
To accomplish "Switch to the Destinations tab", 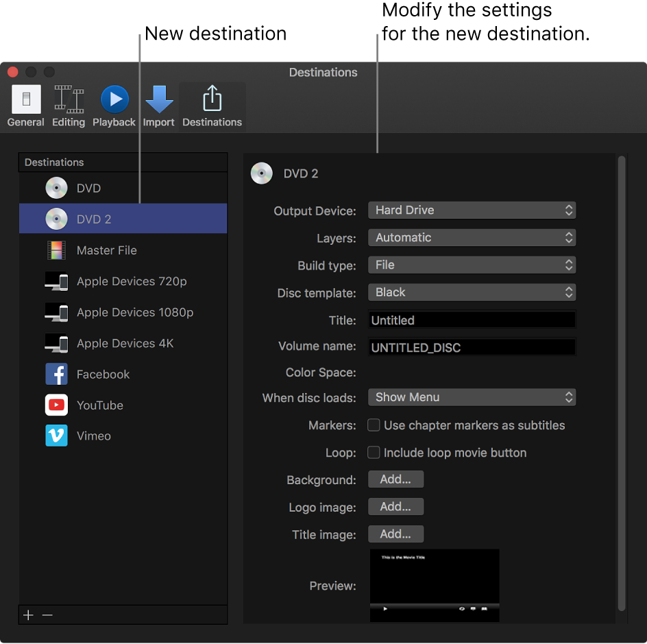I will click(x=212, y=106).
